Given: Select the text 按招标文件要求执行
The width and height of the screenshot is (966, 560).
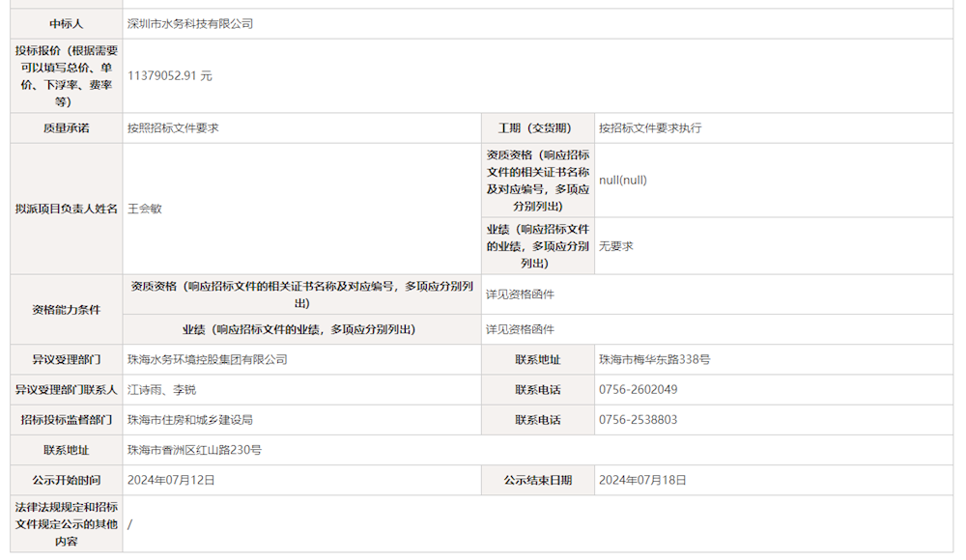Looking at the screenshot, I should pyautogui.click(x=648, y=125).
